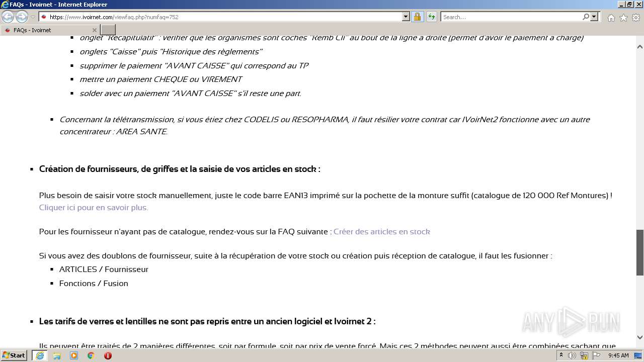Launch Chrome from the taskbar
Image resolution: width=644 pixels, height=362 pixels.
(x=91, y=355)
